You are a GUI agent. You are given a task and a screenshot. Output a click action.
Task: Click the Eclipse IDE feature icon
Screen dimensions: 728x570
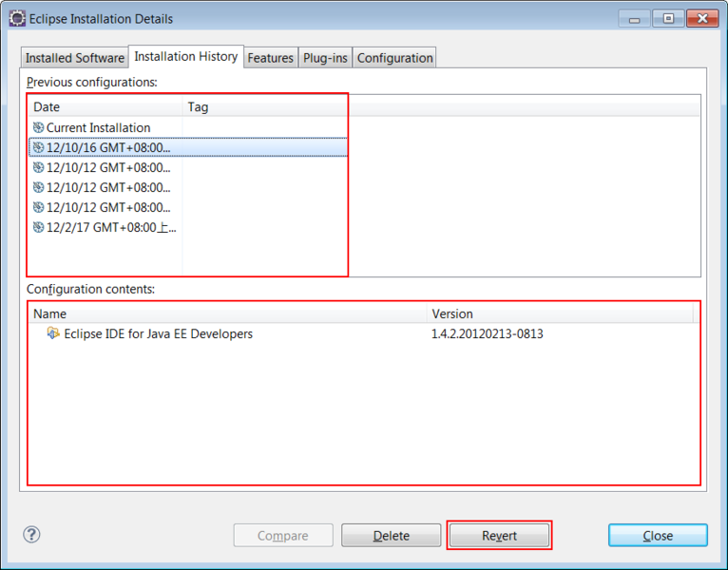(x=53, y=333)
